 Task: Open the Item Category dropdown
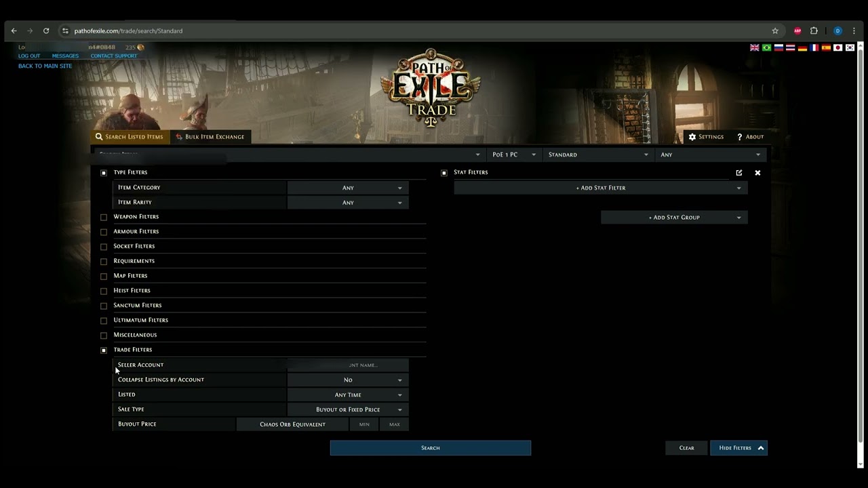(x=348, y=188)
